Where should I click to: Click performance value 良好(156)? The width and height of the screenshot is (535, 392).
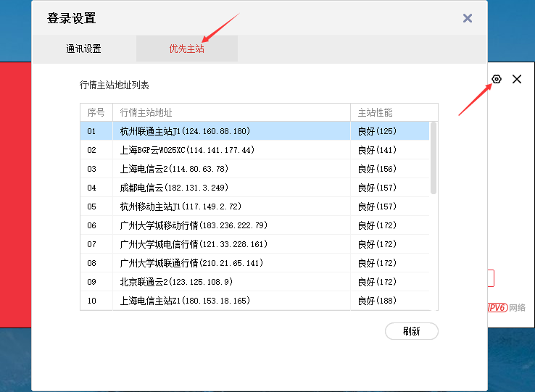377,169
